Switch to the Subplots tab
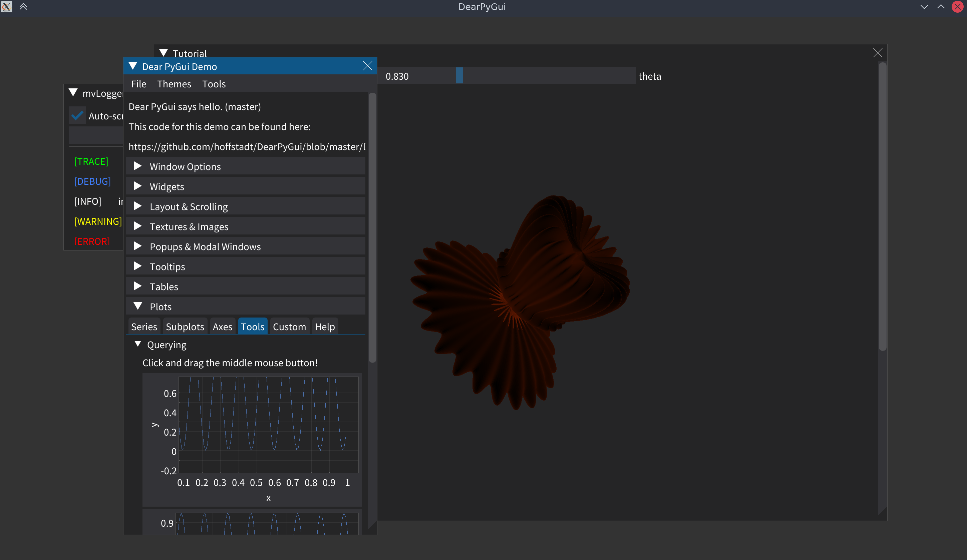 pos(185,327)
